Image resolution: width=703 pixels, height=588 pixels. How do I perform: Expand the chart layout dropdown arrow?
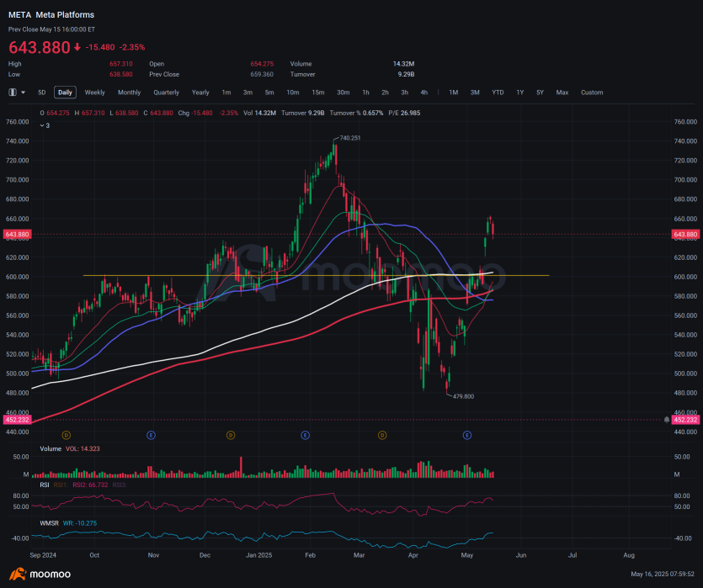click(24, 93)
